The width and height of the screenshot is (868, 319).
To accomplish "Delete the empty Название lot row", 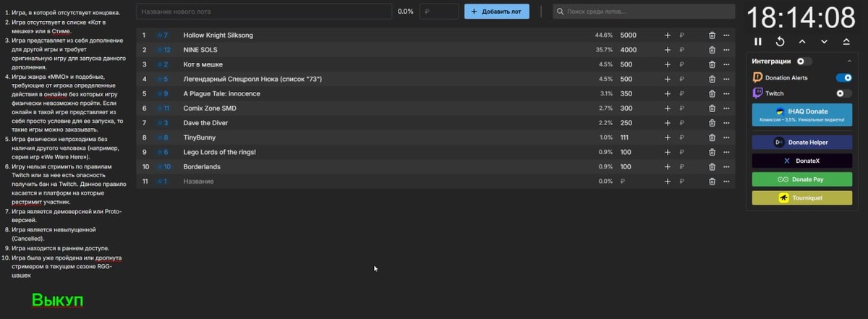I will click(x=712, y=182).
